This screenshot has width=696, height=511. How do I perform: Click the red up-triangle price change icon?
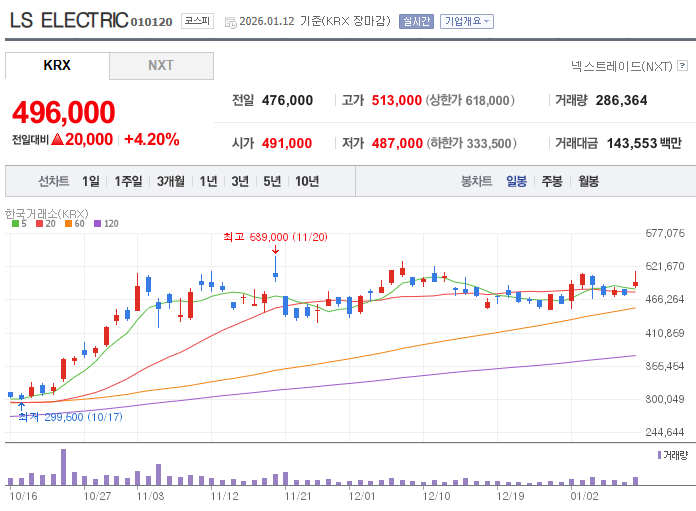[57, 139]
